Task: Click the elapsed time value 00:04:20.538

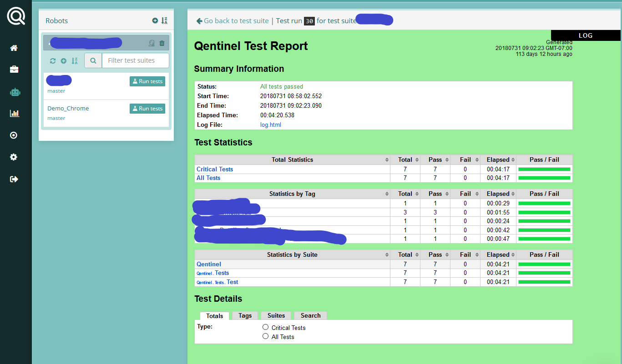Action: (277, 115)
